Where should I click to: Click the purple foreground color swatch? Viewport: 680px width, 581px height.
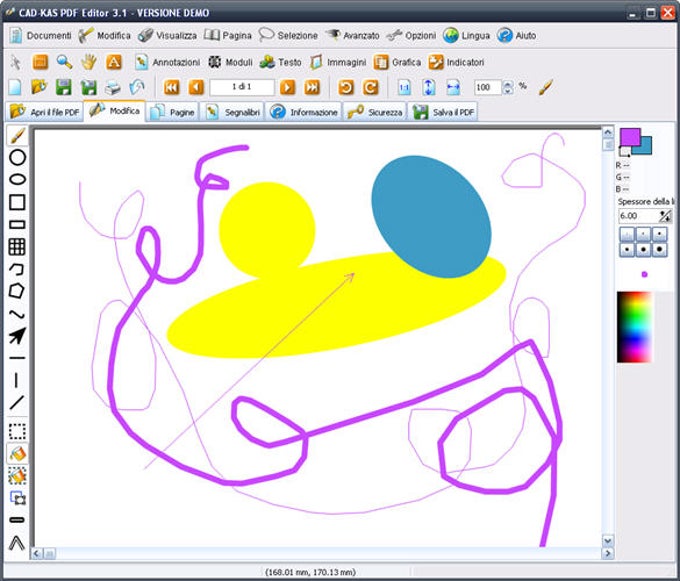pos(630,137)
